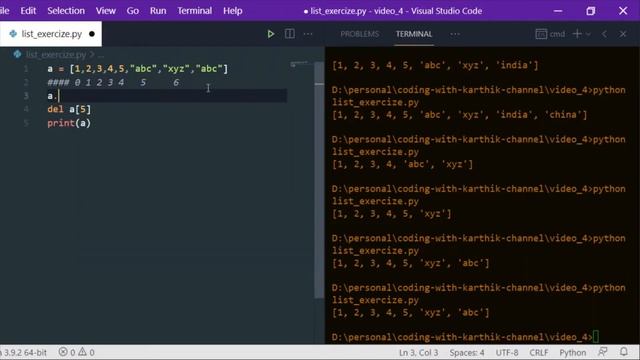Select Python 3.9.2 64-bit interpreter
Screen dimensions: 640x360
[25, 352]
